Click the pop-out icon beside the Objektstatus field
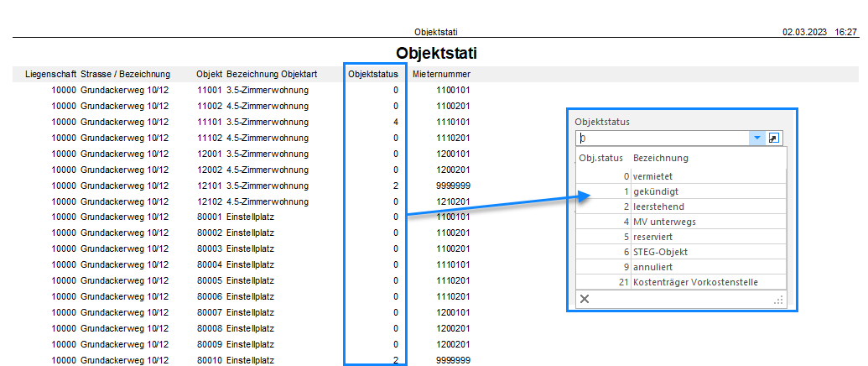Screen dimensions: 868x366 [774, 138]
